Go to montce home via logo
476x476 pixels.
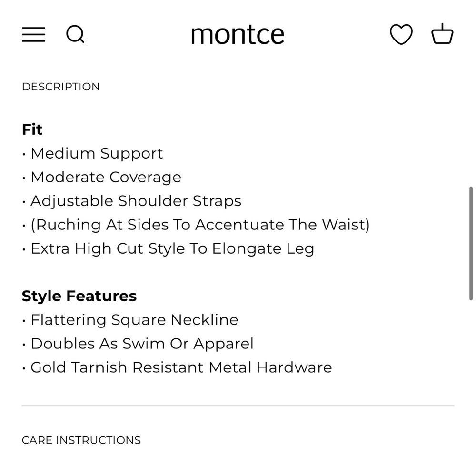coord(238,35)
